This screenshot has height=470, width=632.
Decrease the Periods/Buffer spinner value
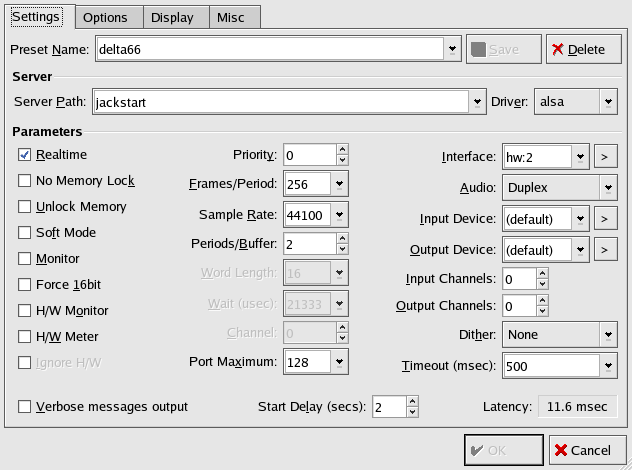[x=342, y=249]
